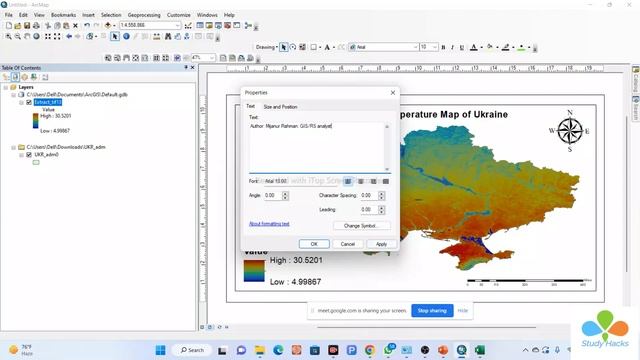Set justified text alignment in Properties dialog
The width and height of the screenshot is (640, 360).
coord(386,181)
